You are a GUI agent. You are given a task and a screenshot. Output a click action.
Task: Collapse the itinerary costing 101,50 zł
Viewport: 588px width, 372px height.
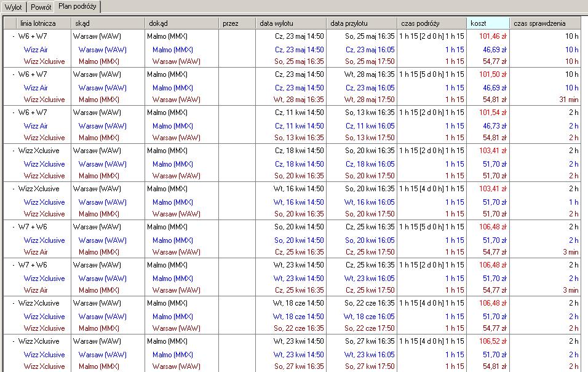(x=14, y=74)
